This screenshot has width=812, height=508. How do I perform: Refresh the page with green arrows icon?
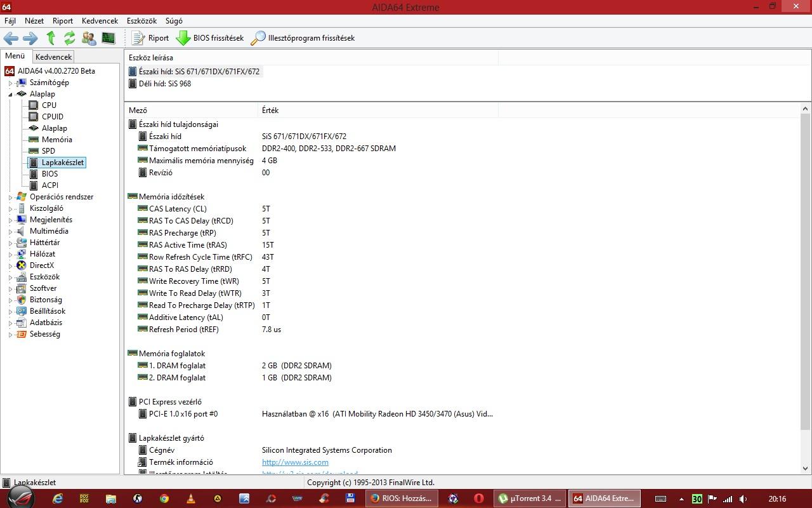point(69,38)
